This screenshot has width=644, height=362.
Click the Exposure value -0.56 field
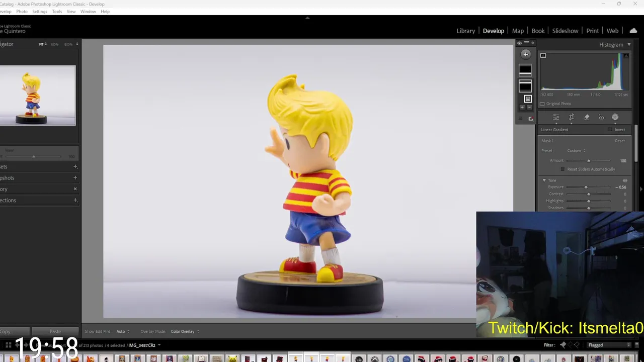(621, 187)
